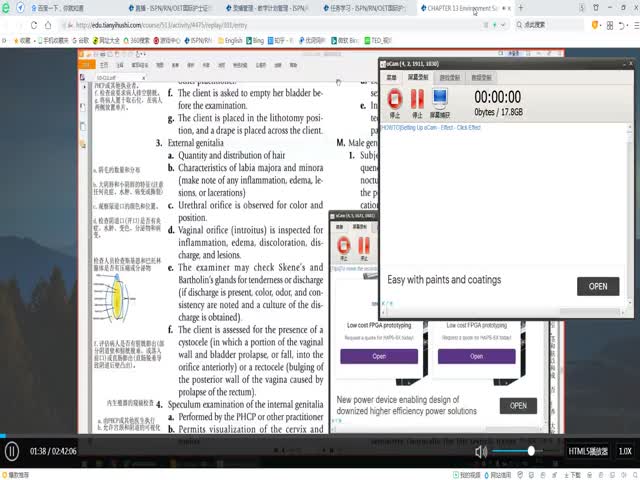Click the stop icon in the smaller oCam window
The width and height of the screenshot is (640, 480).
[343, 245]
